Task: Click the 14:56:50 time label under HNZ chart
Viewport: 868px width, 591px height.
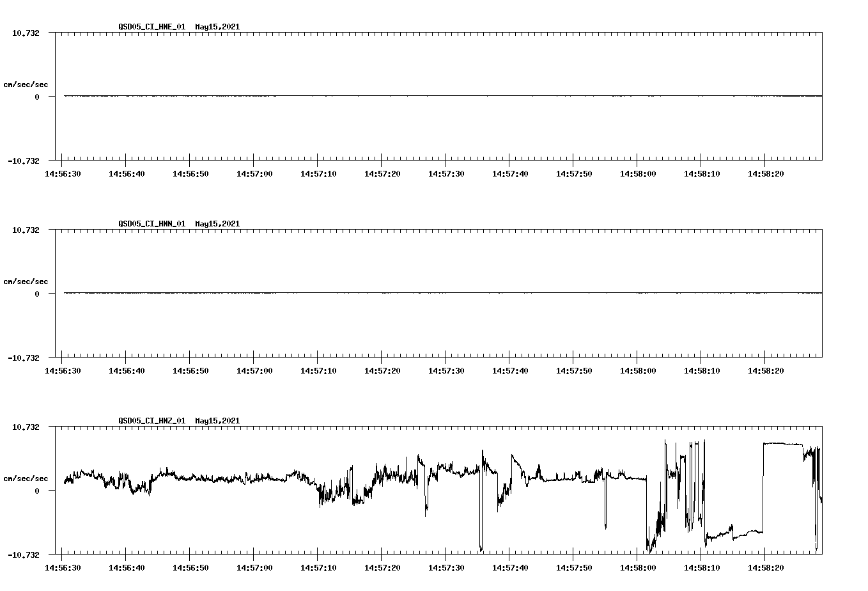Action: [190, 567]
